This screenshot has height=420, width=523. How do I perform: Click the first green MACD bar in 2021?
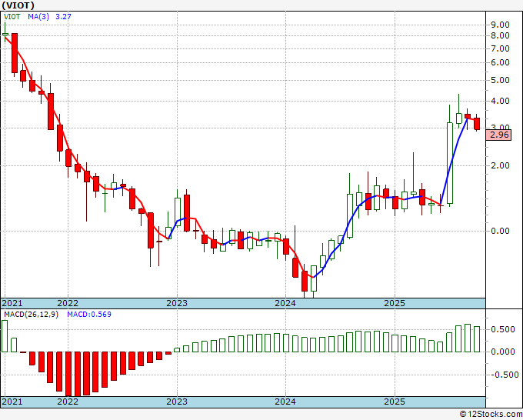tap(5, 336)
